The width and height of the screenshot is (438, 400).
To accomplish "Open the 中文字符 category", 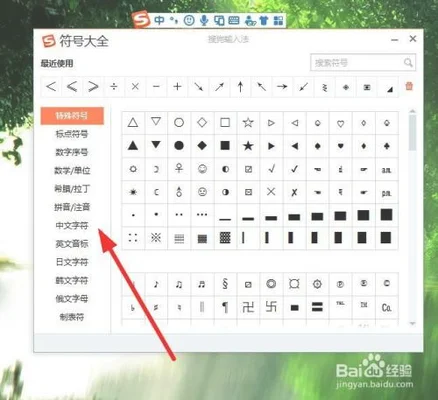I will (72, 226).
